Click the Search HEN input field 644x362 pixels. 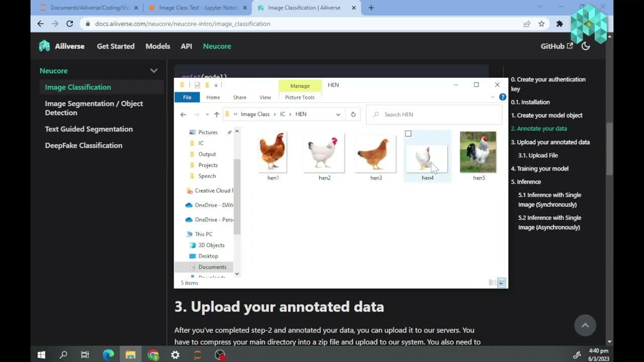[434, 115]
